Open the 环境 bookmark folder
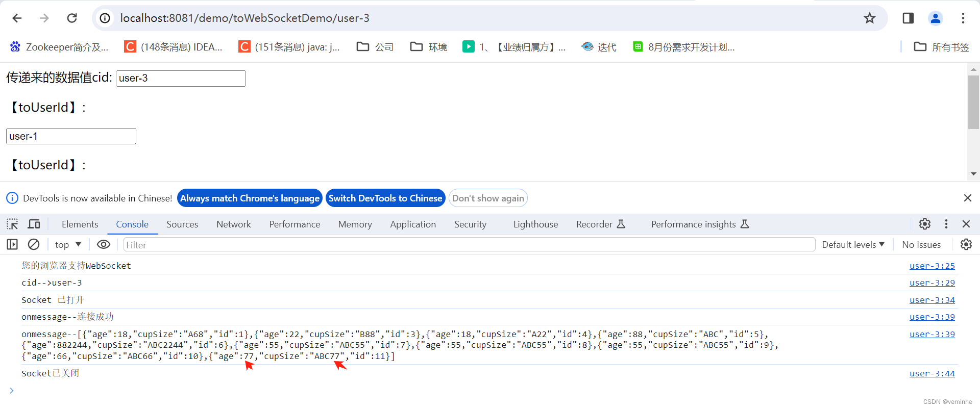The width and height of the screenshot is (980, 409). pyautogui.click(x=429, y=47)
